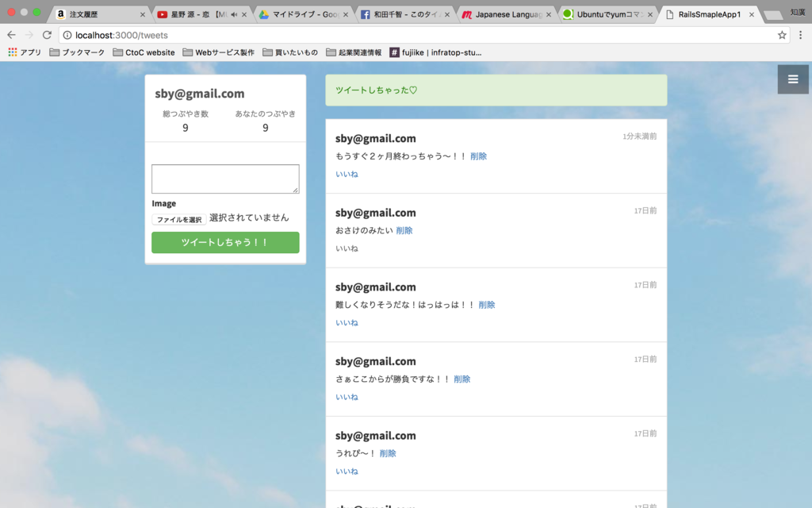Reload the page with refresh icon
This screenshot has height=508, width=812.
pyautogui.click(x=47, y=35)
